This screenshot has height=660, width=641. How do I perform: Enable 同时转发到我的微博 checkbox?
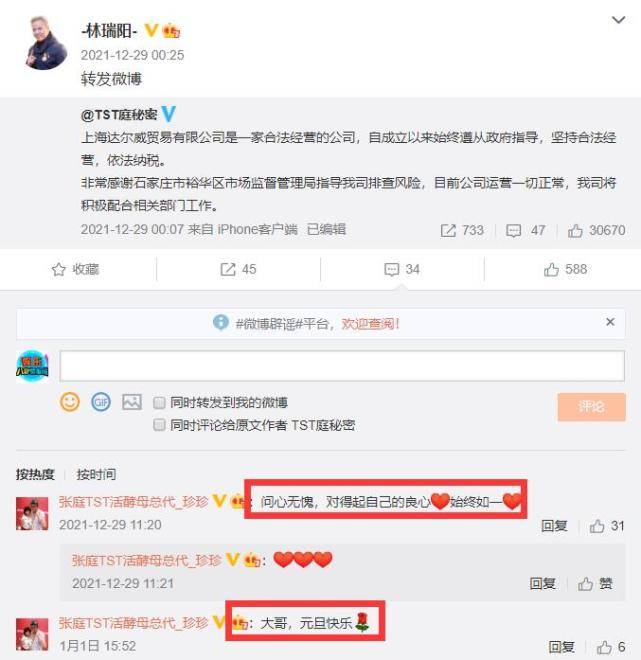click(159, 403)
